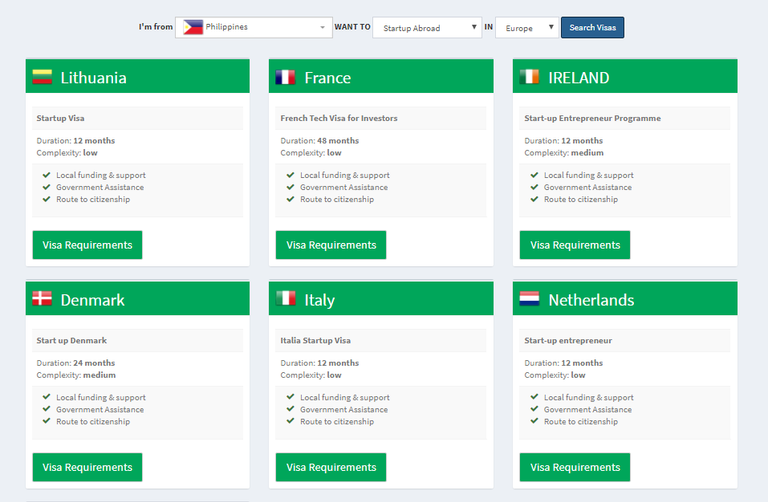
Task: Select the IRELAND card header title
Action: 579,78
